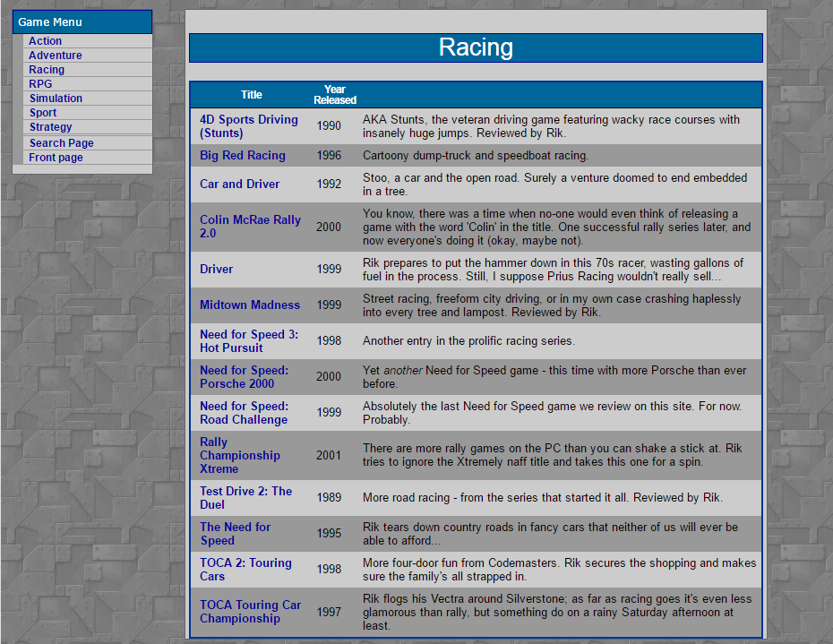Viewport: 833px width, 644px height.
Task: Open Test Drive 2: The Duel
Action: [x=246, y=497]
